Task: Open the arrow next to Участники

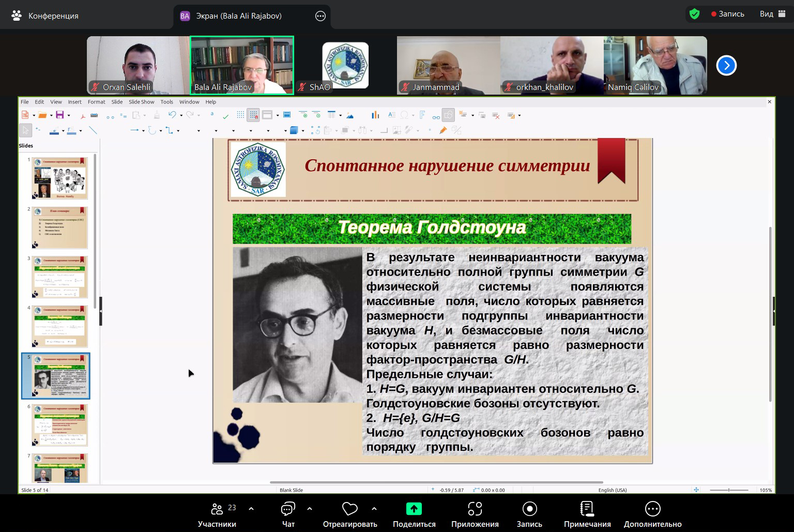Action: point(251,509)
